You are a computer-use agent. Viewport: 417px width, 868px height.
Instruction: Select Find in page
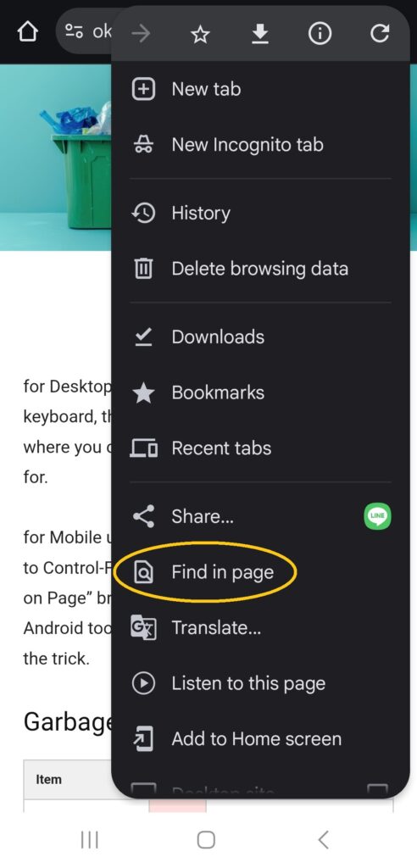[x=260, y=572]
